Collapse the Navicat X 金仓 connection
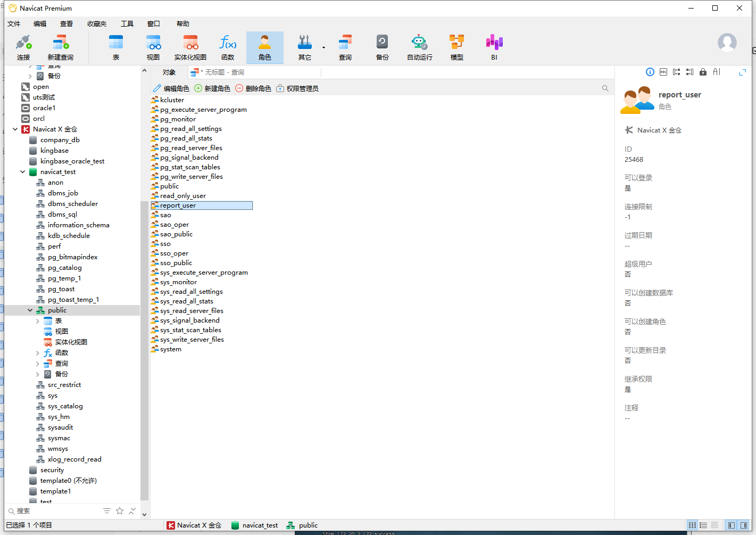756x535 pixels. pos(15,129)
